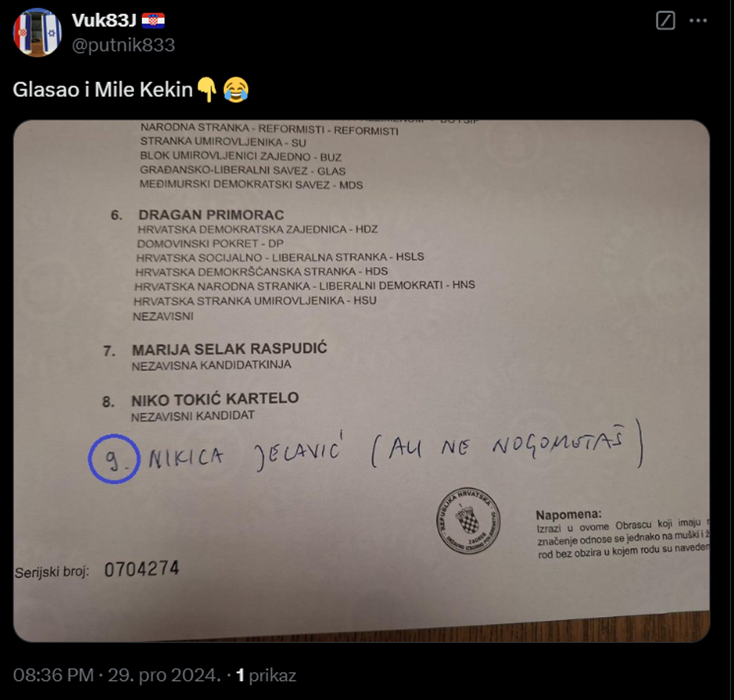Click the blue-circled number 9 on ballot

pos(114,459)
